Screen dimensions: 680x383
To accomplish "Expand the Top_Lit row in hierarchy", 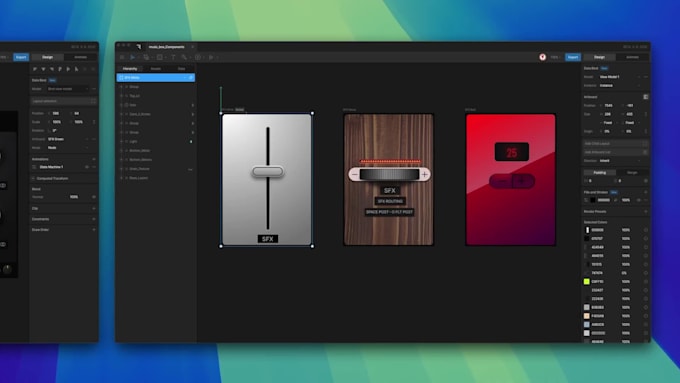I will [x=121, y=96].
